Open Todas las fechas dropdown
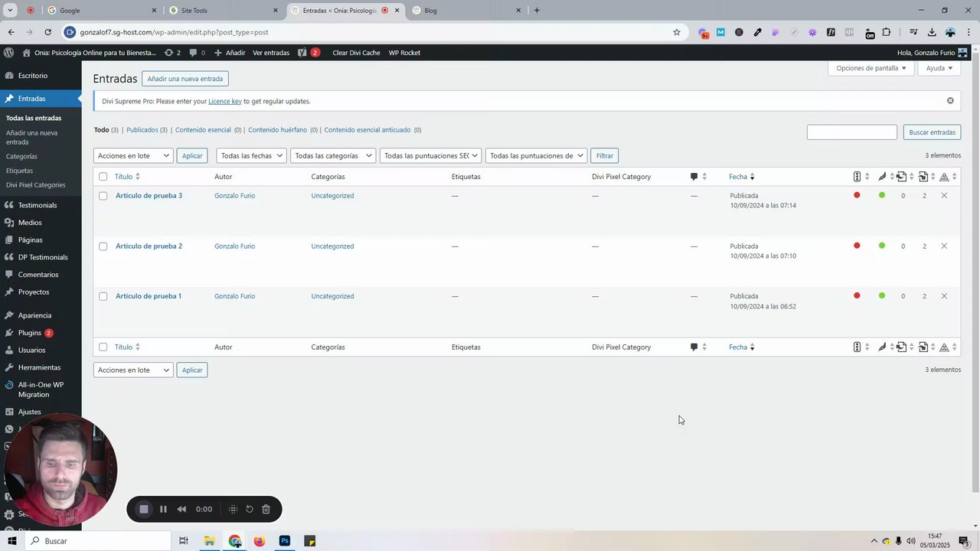980x551 pixels. 251,155
